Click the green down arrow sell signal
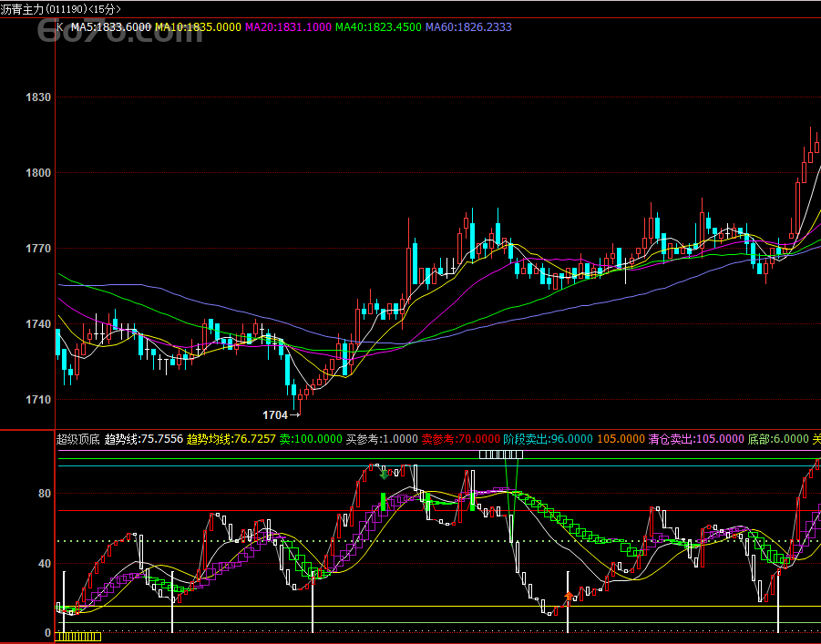Viewport: 821px width, 644px height. pos(384,473)
